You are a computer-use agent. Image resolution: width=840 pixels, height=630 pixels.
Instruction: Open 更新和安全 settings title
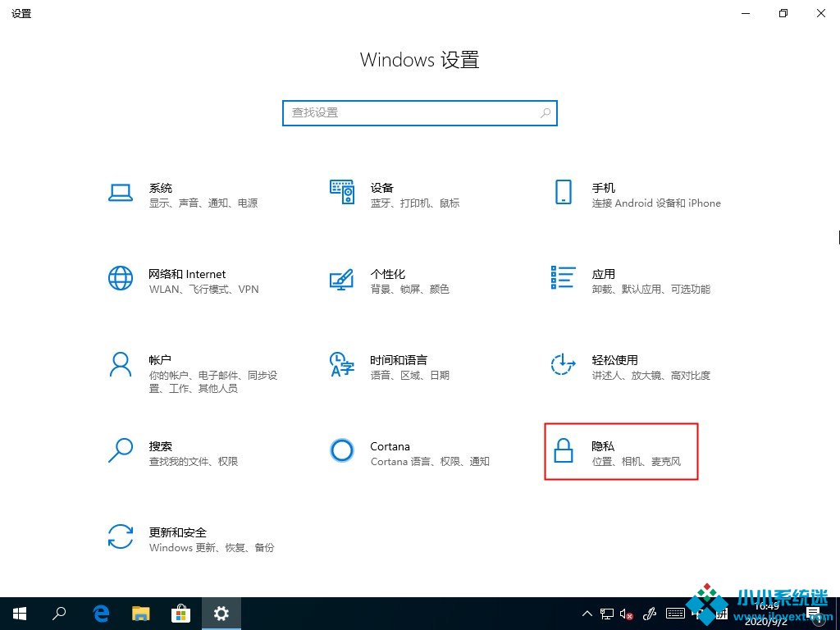coord(178,532)
